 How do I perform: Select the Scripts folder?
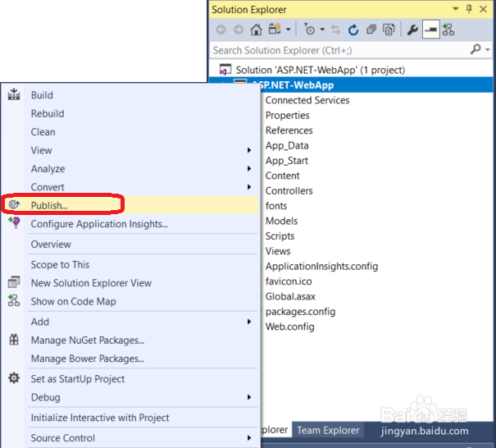click(280, 236)
